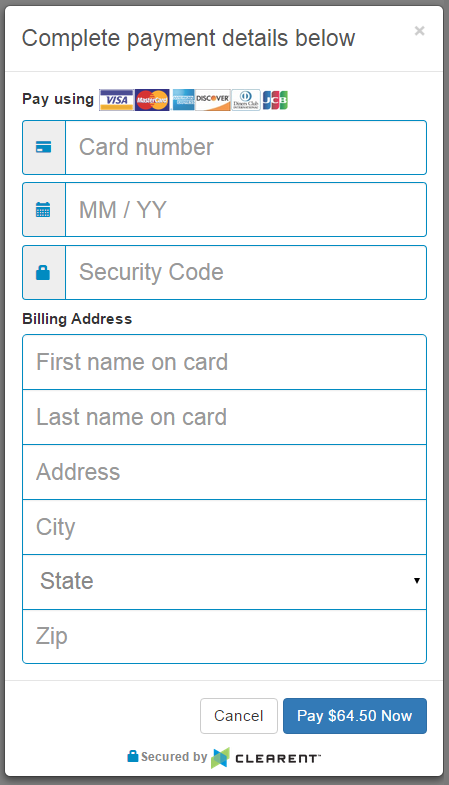Click the Visa card logo
The height and width of the screenshot is (785, 449).
[x=117, y=100]
